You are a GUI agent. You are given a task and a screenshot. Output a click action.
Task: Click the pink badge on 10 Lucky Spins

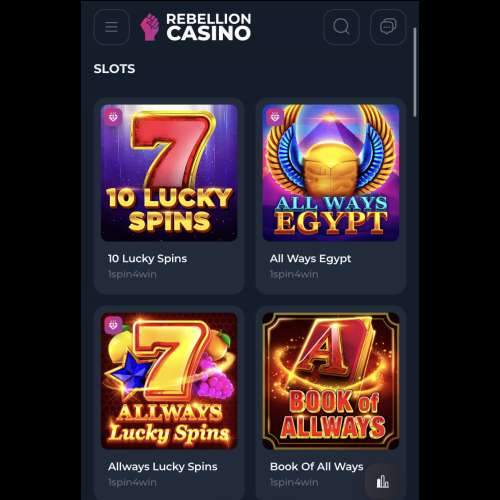(x=113, y=117)
